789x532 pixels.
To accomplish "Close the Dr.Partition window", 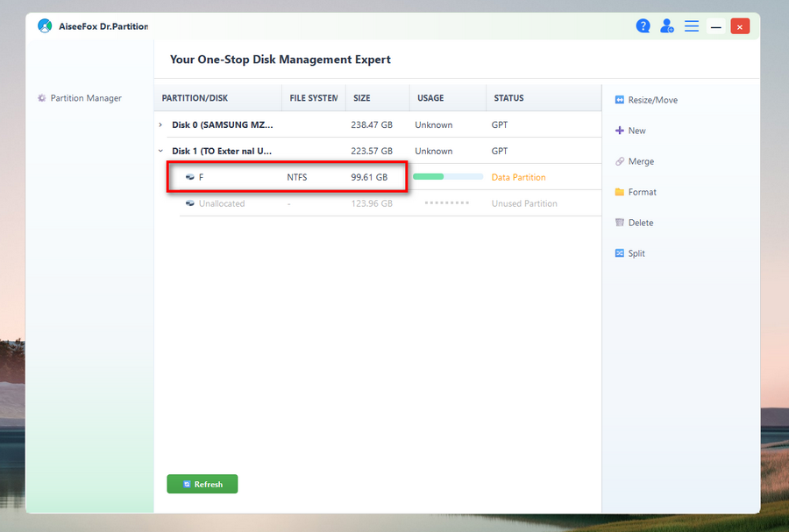I will coord(740,26).
